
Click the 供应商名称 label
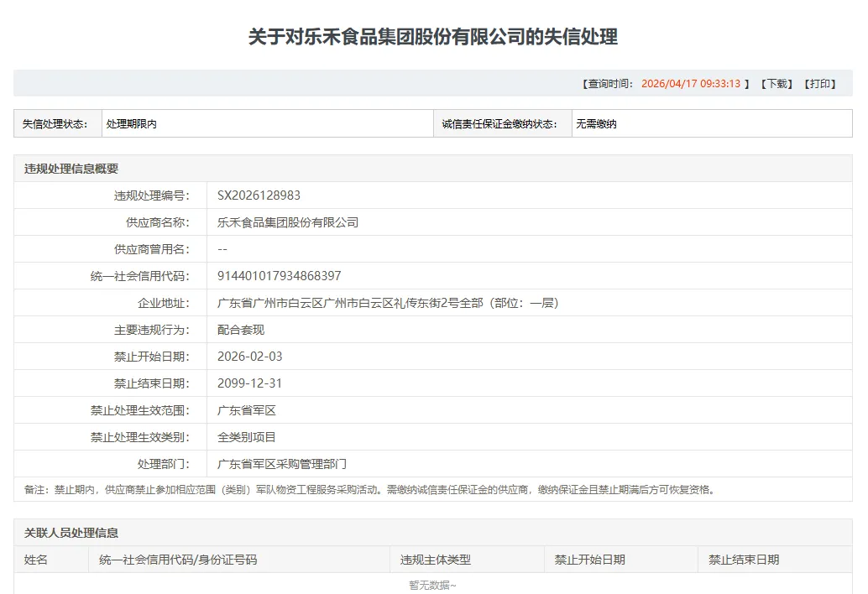158,222
